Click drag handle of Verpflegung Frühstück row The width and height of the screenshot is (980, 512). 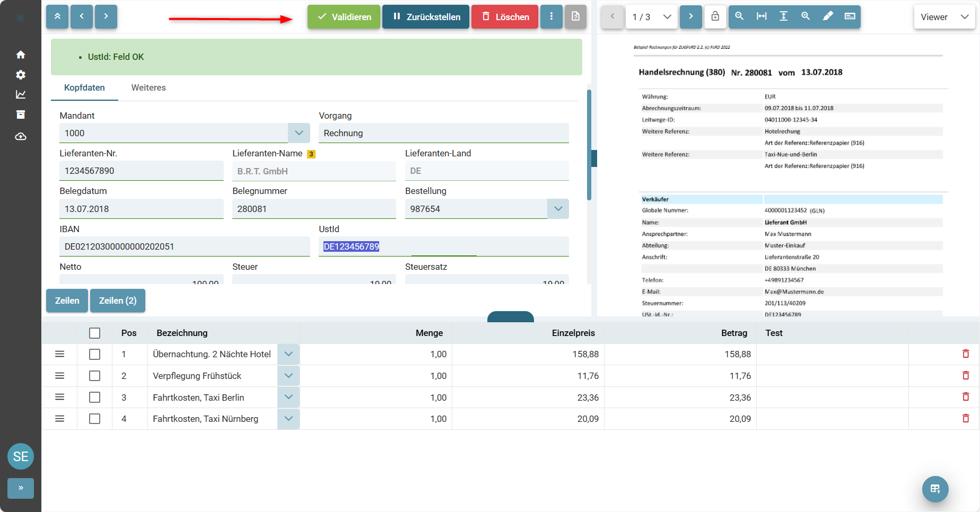60,376
